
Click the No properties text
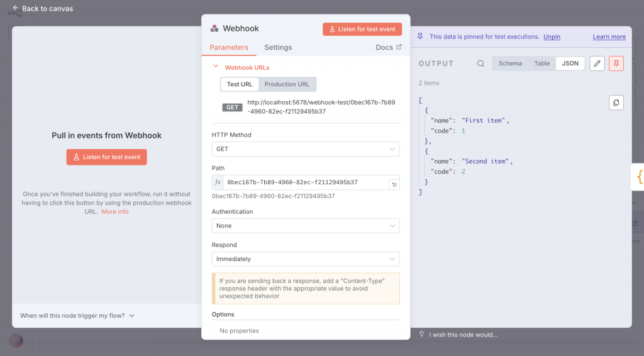pos(239,331)
